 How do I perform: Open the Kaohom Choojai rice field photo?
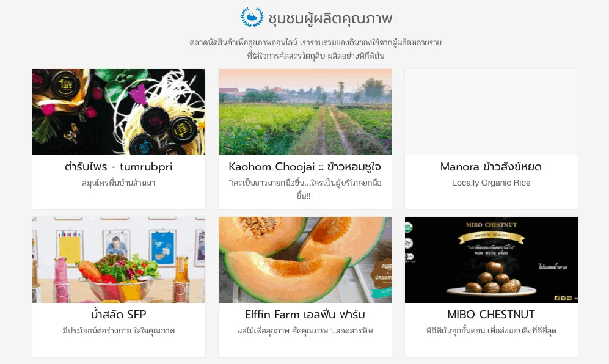coord(305,112)
